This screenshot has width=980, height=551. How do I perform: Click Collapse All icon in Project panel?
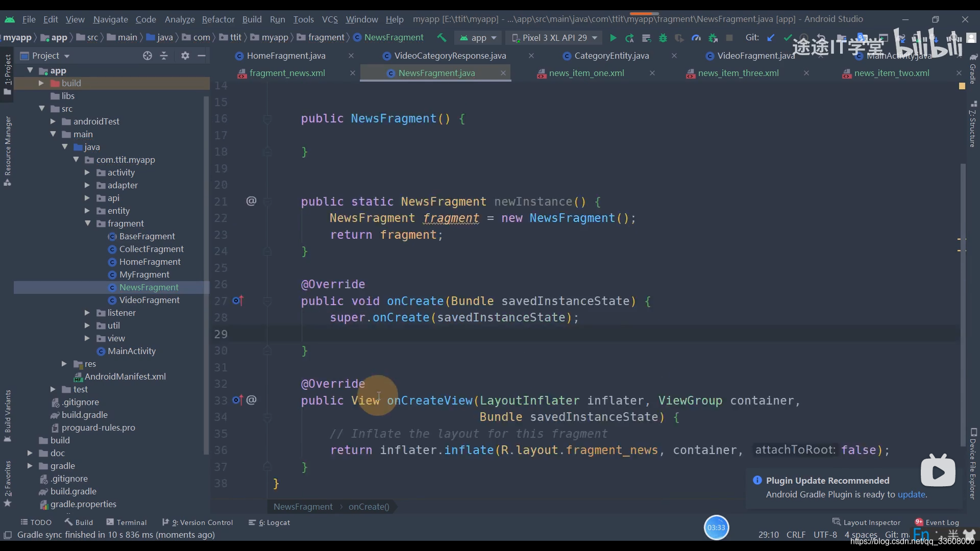pyautogui.click(x=164, y=56)
